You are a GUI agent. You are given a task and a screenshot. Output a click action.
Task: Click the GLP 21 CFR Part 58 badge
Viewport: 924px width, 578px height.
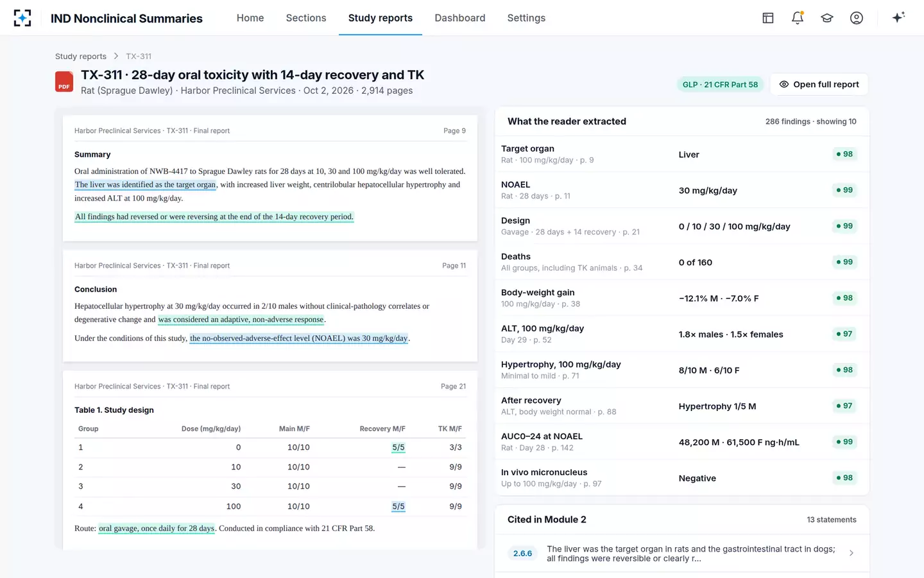(x=720, y=84)
